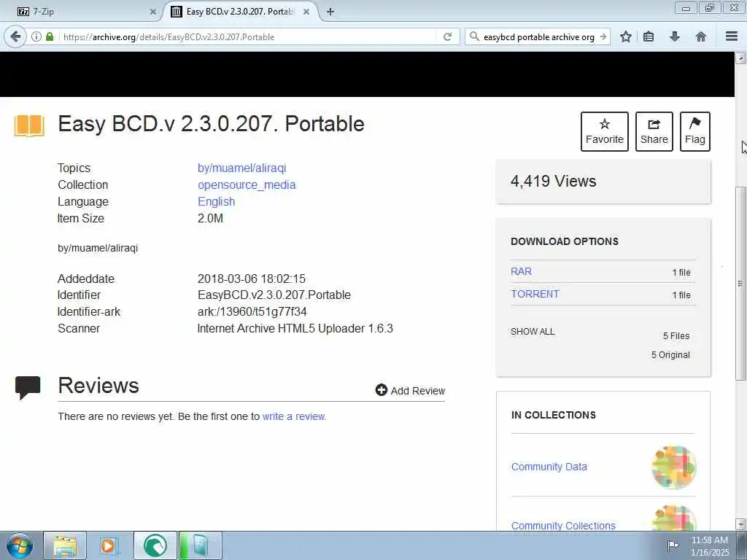Open the Windows Start menu

click(x=20, y=545)
